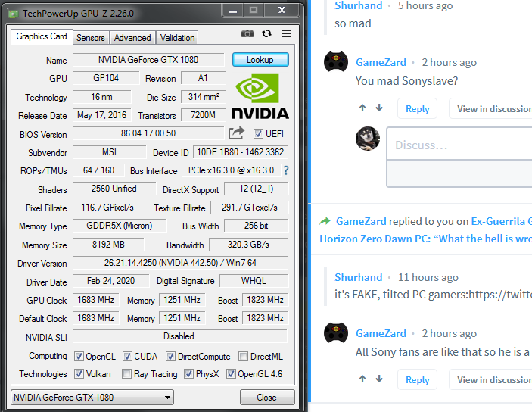Click the Lookup button
The width and height of the screenshot is (532, 412).
click(x=260, y=59)
